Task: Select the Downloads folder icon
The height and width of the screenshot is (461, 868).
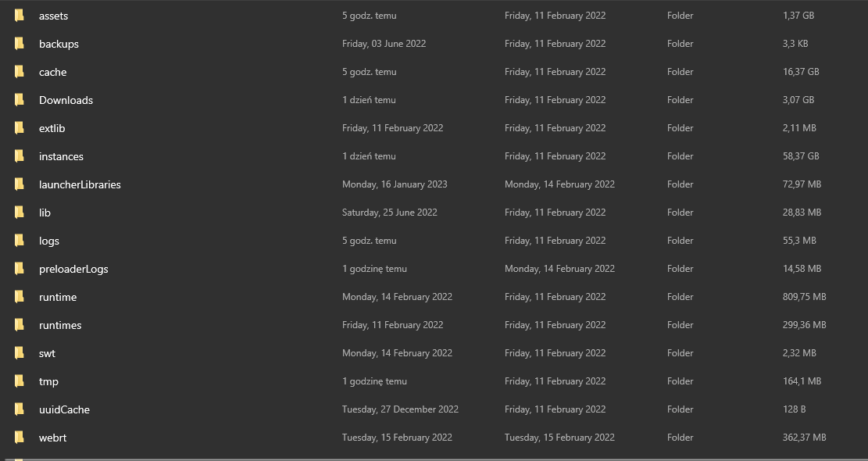Action: pos(20,100)
